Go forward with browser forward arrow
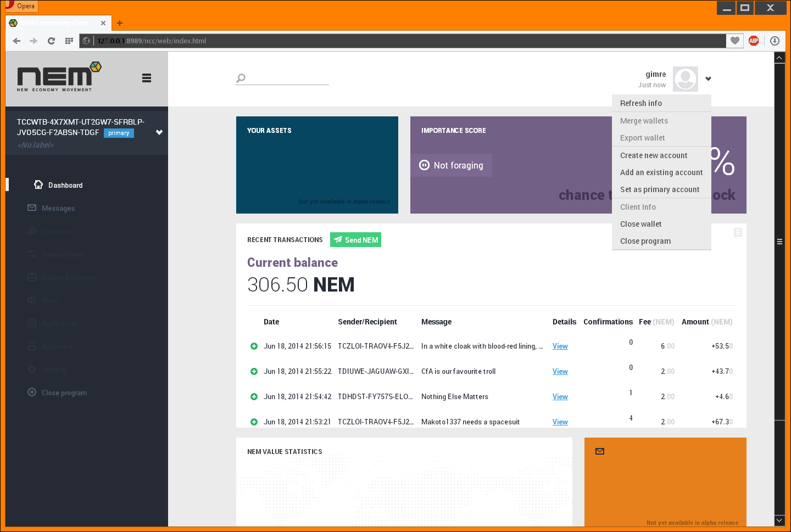 coord(34,41)
